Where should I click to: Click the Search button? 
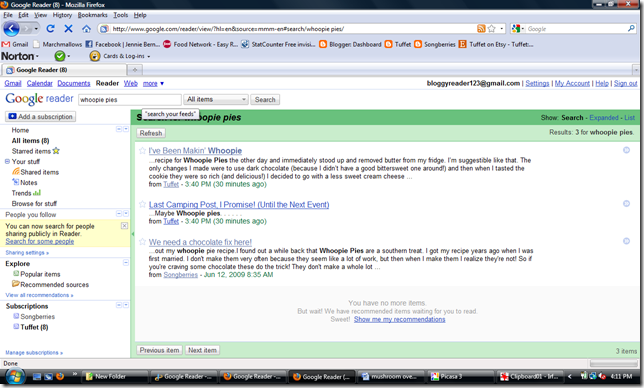tap(265, 99)
